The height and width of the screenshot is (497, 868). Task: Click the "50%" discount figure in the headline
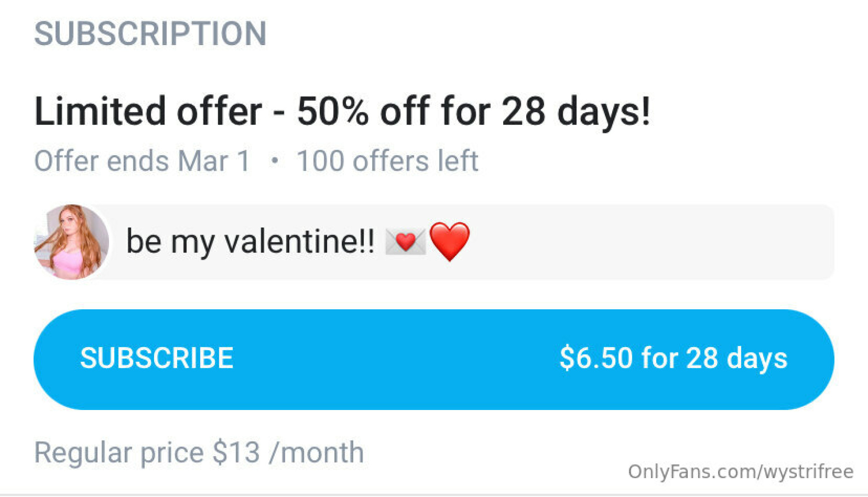[333, 111]
